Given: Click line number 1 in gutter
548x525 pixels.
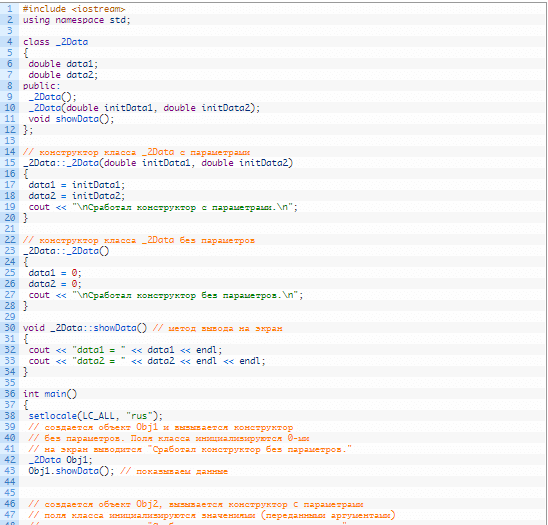Looking at the screenshot, I should (10, 9).
